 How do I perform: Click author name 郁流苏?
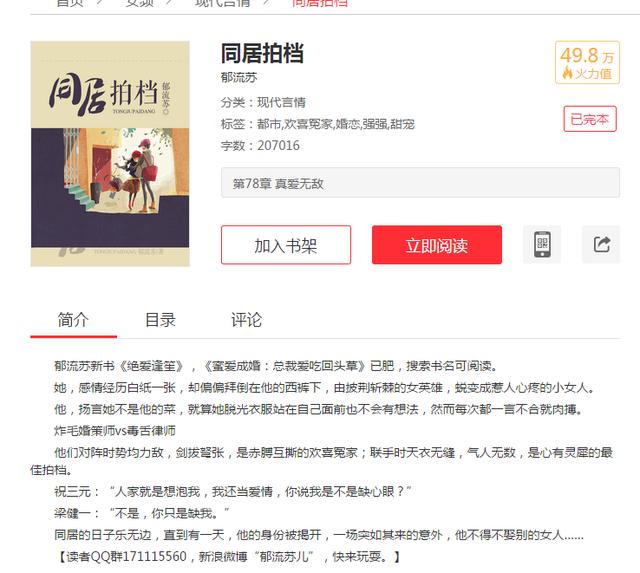pos(239,77)
